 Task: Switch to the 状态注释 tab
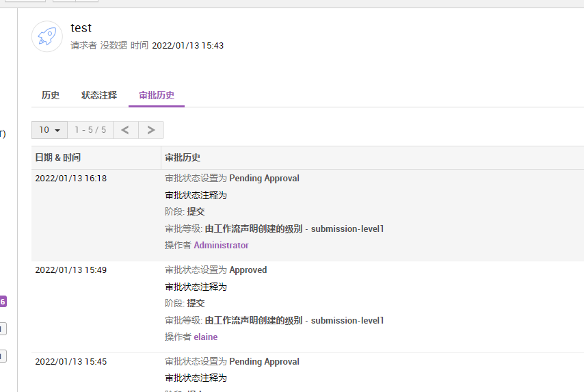pyautogui.click(x=99, y=95)
